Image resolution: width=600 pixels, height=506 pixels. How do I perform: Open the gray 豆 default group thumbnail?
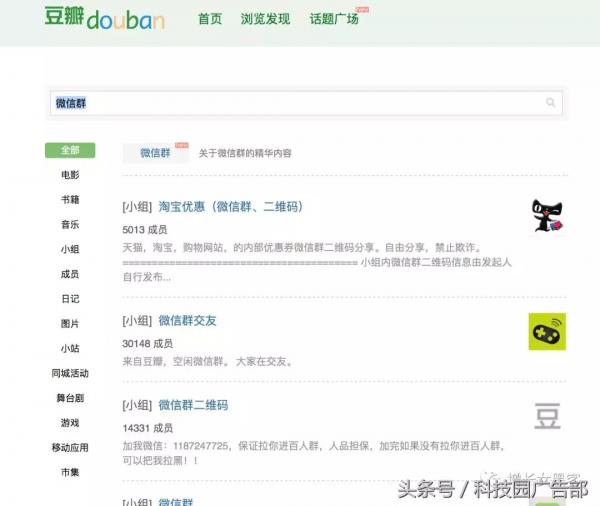click(547, 416)
